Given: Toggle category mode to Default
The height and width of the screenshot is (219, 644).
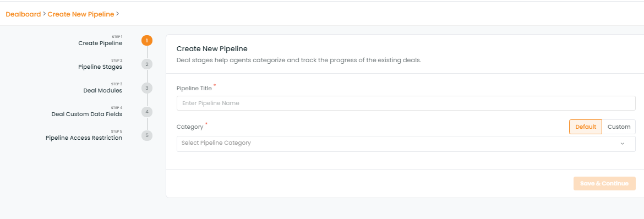Looking at the screenshot, I should pyautogui.click(x=586, y=127).
